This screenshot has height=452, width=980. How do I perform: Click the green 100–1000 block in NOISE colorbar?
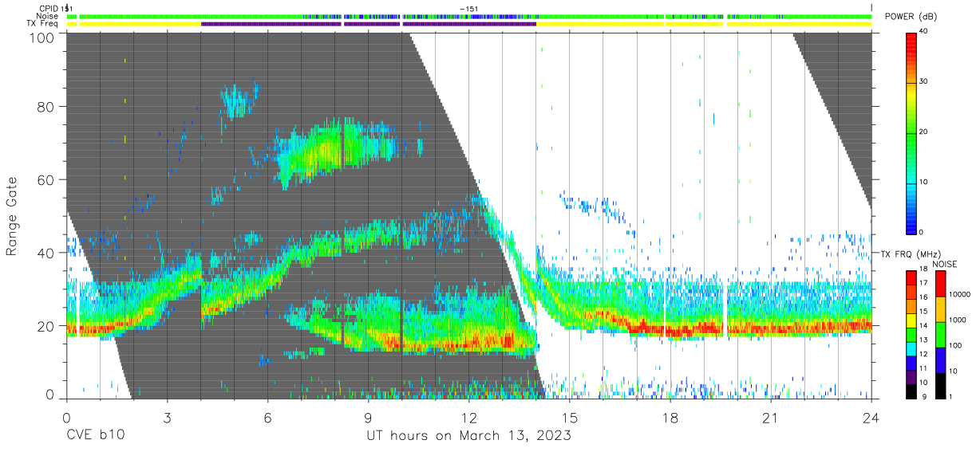[x=941, y=335]
